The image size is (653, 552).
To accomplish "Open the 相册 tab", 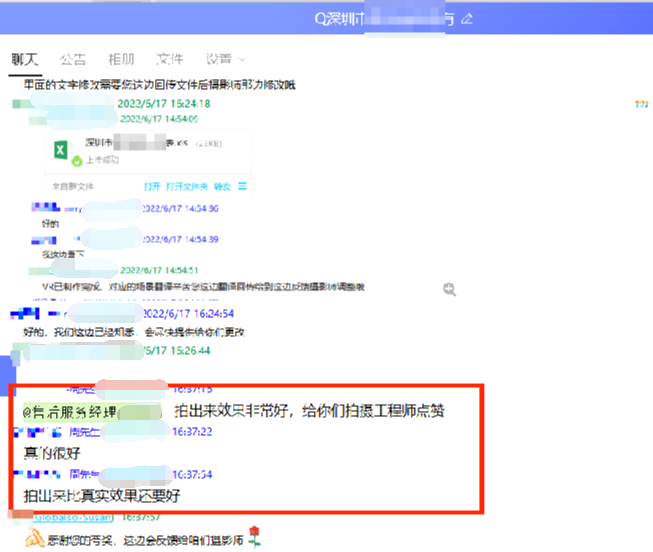I will [x=120, y=59].
